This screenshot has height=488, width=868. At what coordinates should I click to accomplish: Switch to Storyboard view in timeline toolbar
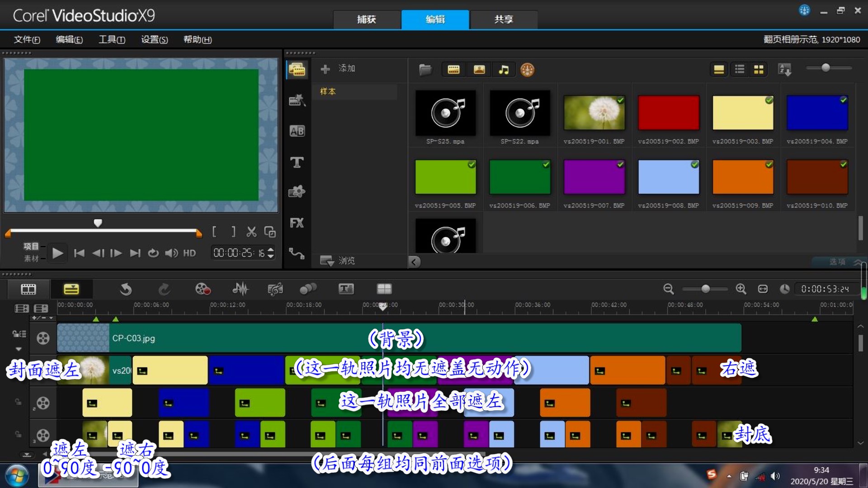[28, 289]
